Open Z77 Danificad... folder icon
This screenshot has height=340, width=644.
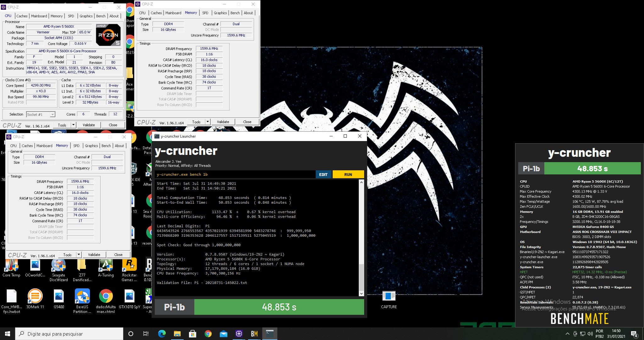coord(82,270)
